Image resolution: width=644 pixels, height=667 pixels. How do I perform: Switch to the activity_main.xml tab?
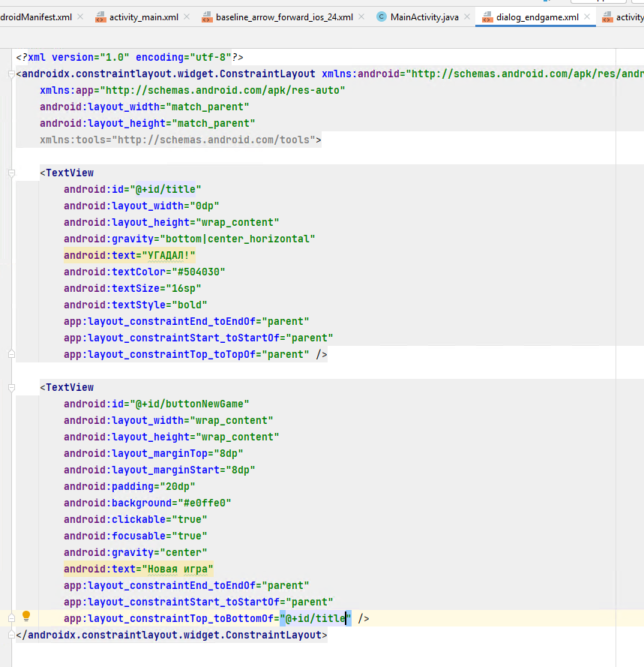point(144,17)
